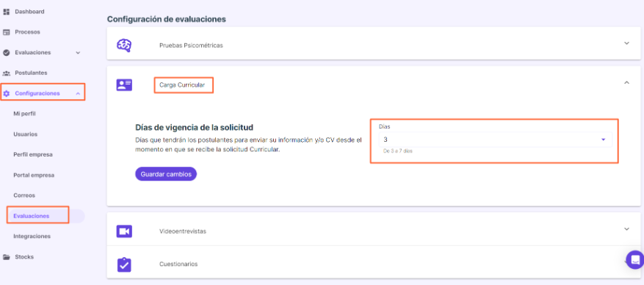Click the Pruebas Psicométricas brain icon

point(124,45)
